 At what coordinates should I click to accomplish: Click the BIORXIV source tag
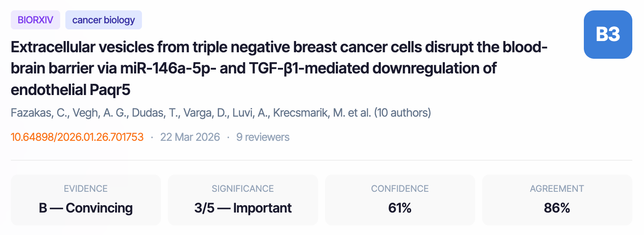tap(35, 20)
